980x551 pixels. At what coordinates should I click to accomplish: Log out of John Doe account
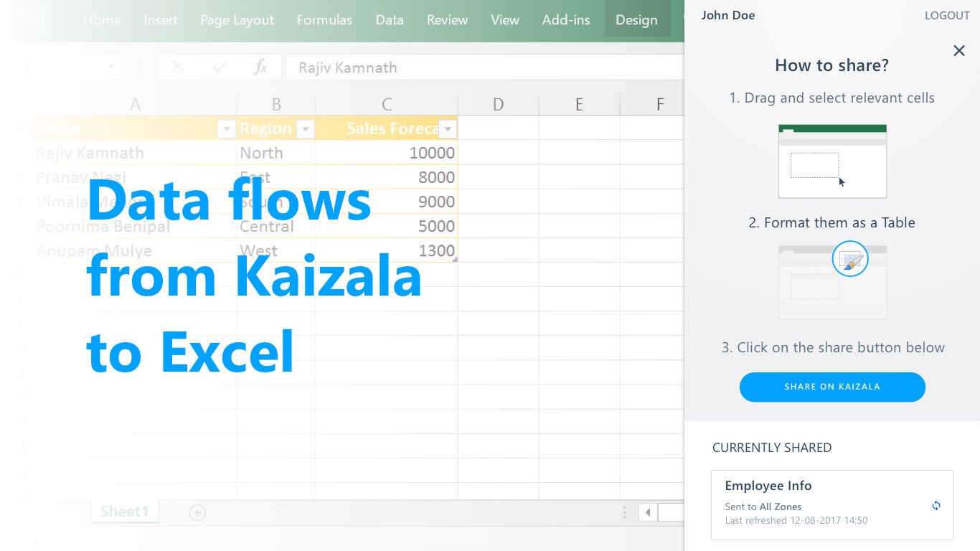[x=947, y=15]
